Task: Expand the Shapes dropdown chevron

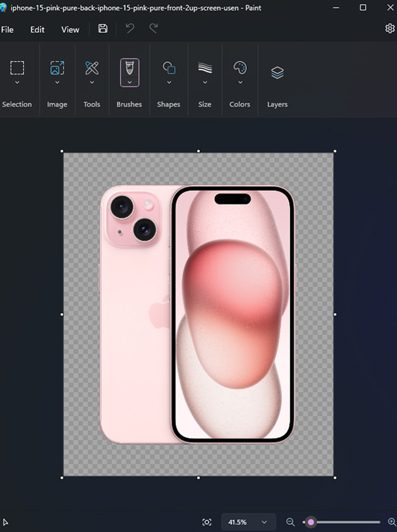Action: coord(169,82)
